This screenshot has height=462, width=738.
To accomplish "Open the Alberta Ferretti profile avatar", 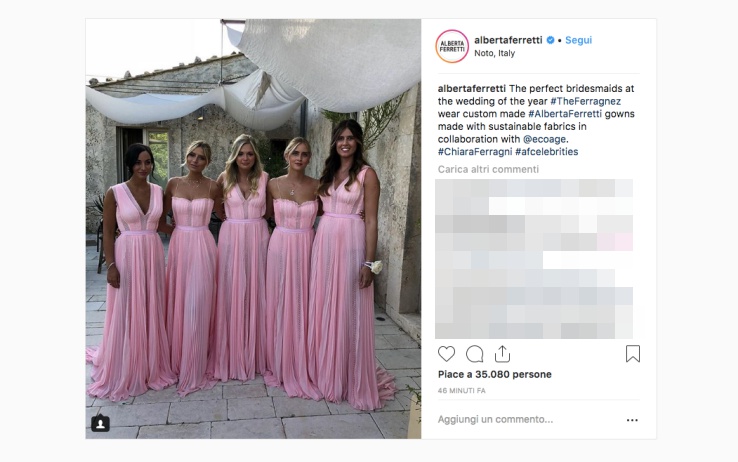I will click(452, 46).
